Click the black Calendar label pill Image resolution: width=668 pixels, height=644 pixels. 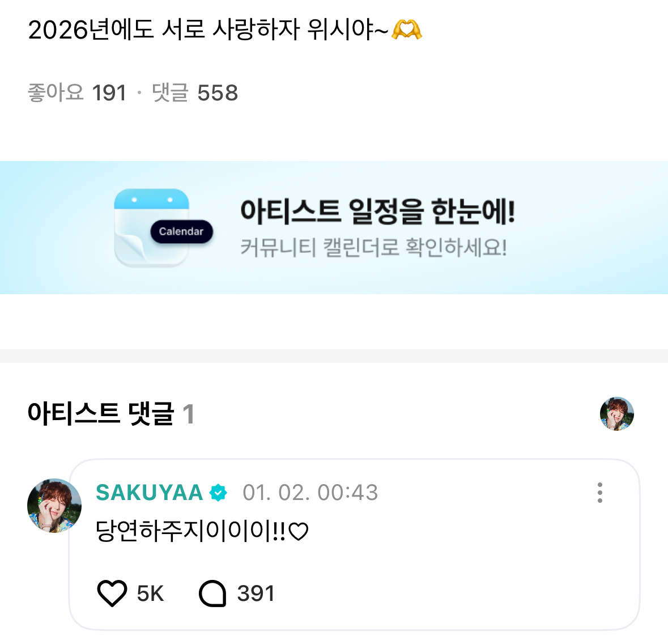(x=181, y=231)
